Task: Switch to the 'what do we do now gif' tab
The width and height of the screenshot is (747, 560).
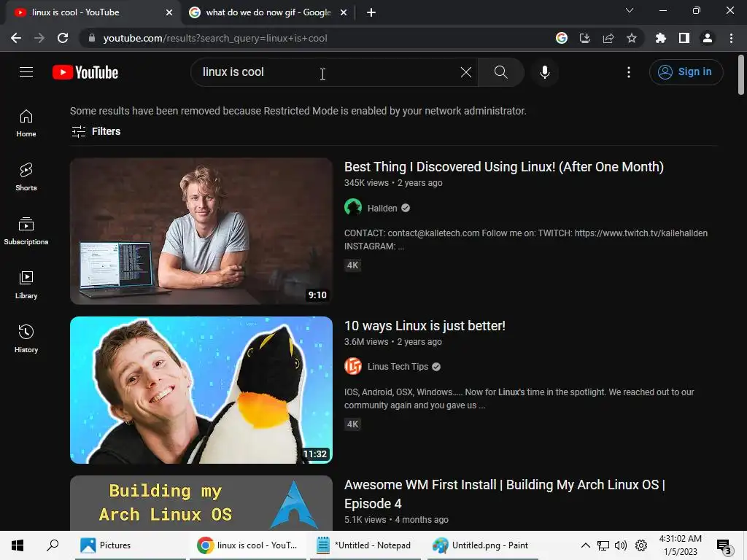Action: (x=268, y=12)
